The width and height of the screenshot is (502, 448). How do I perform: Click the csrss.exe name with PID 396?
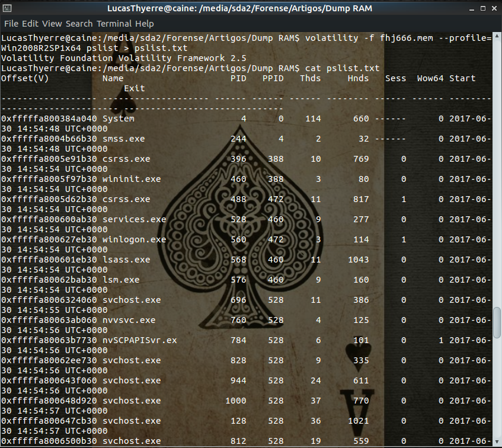click(126, 159)
